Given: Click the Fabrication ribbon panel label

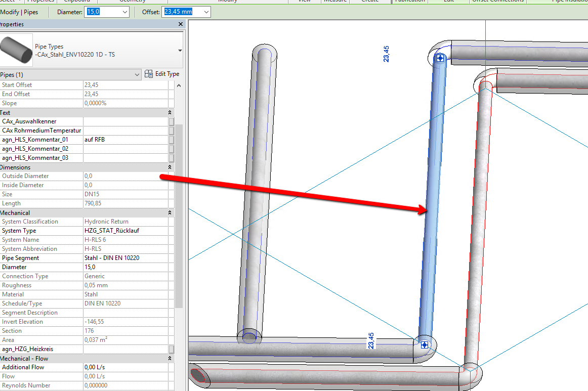Looking at the screenshot, I should 411,2.
